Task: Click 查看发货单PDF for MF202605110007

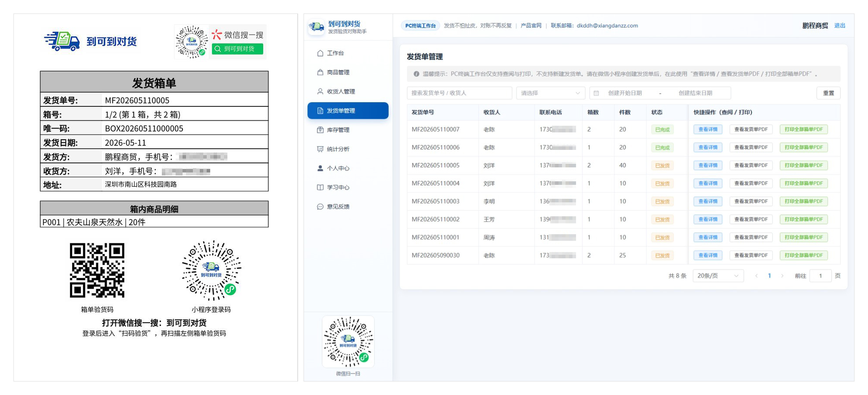Action: 751,130
